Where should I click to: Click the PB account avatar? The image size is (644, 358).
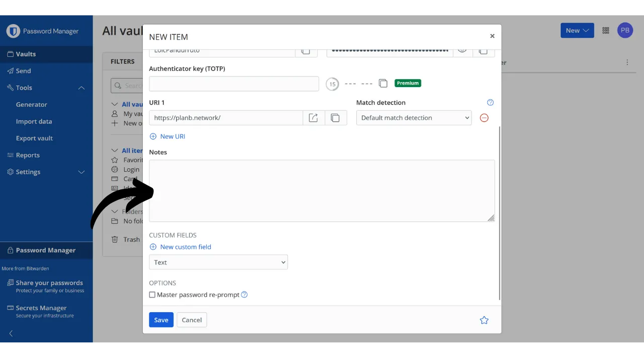pos(625,30)
